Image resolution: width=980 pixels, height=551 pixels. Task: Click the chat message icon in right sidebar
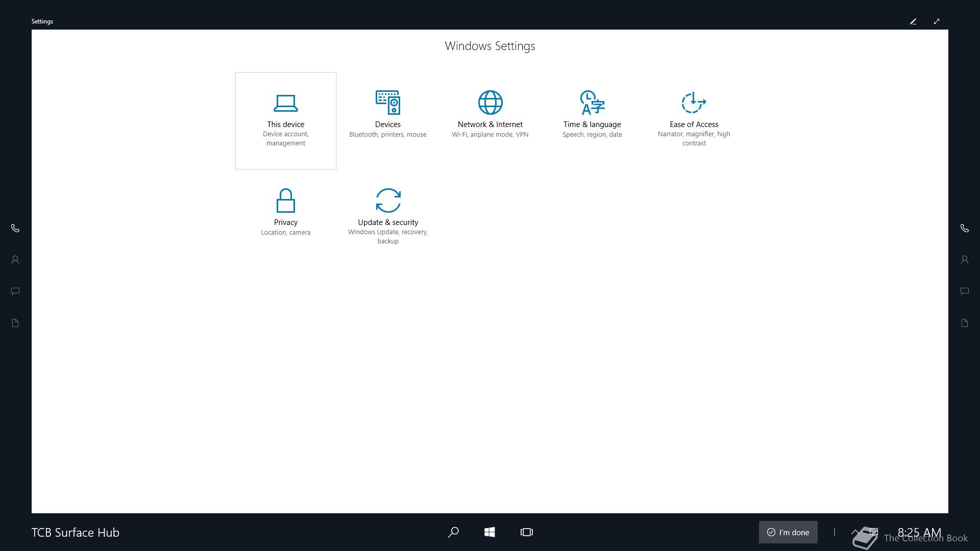964,291
